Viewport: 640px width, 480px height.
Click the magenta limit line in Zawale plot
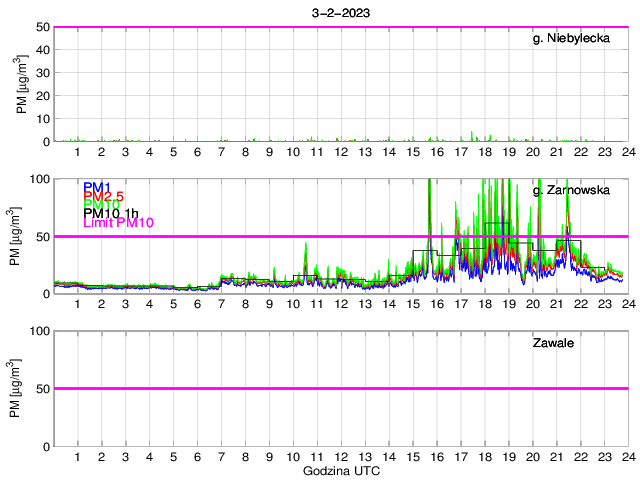point(340,388)
